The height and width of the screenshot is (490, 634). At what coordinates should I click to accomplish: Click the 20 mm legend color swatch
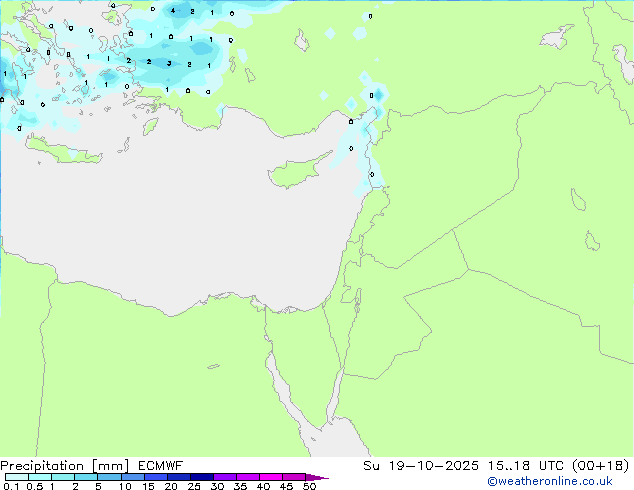[x=179, y=477]
